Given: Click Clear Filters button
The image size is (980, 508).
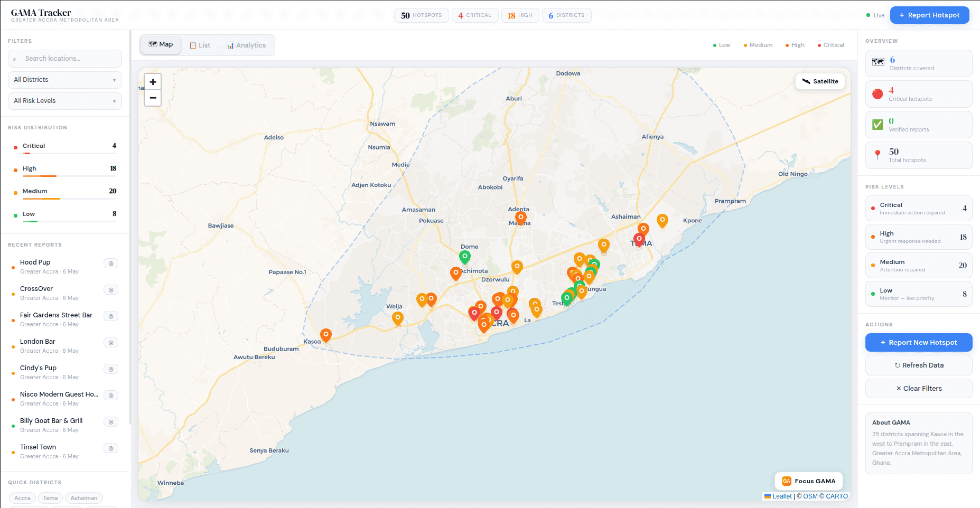Looking at the screenshot, I should tap(919, 389).
